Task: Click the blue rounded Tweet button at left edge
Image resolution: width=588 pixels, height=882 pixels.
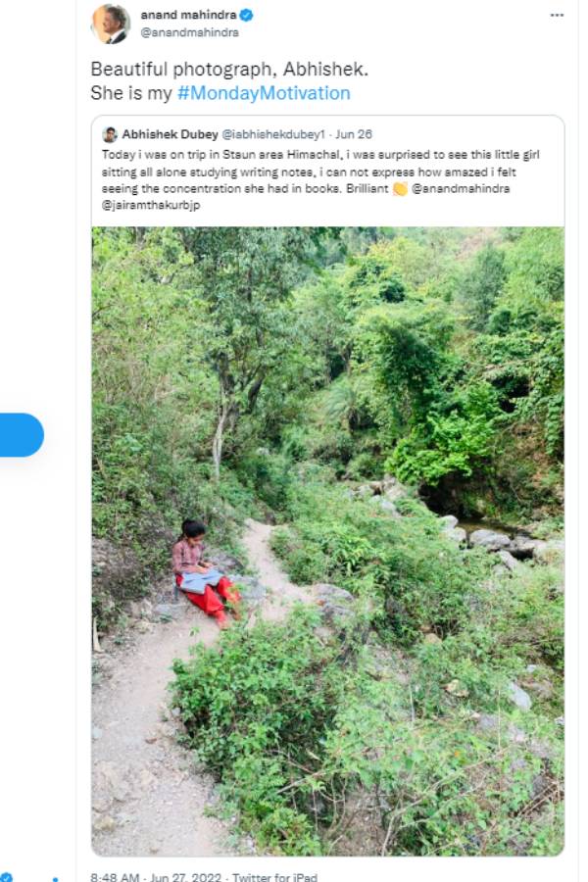Action: click(22, 435)
